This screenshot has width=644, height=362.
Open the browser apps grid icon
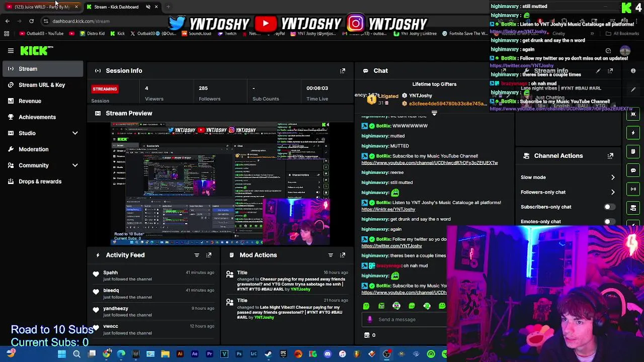[x=7, y=34]
